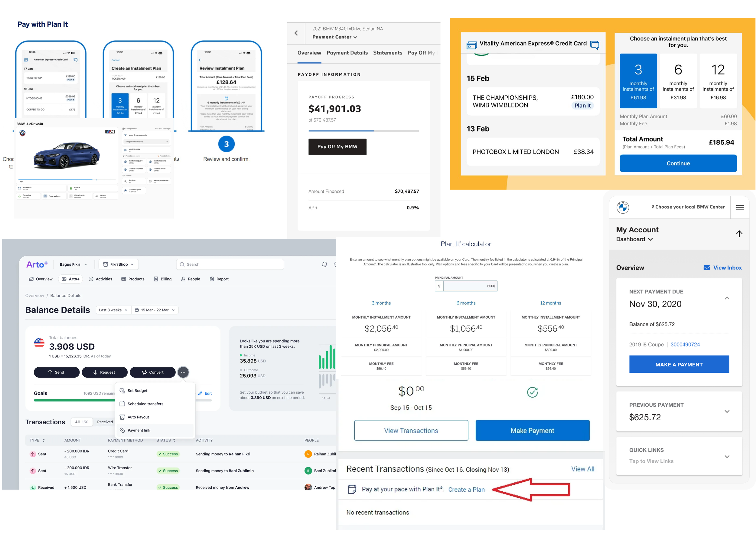Click the scroll-up arrow next to My Account

coord(739,234)
